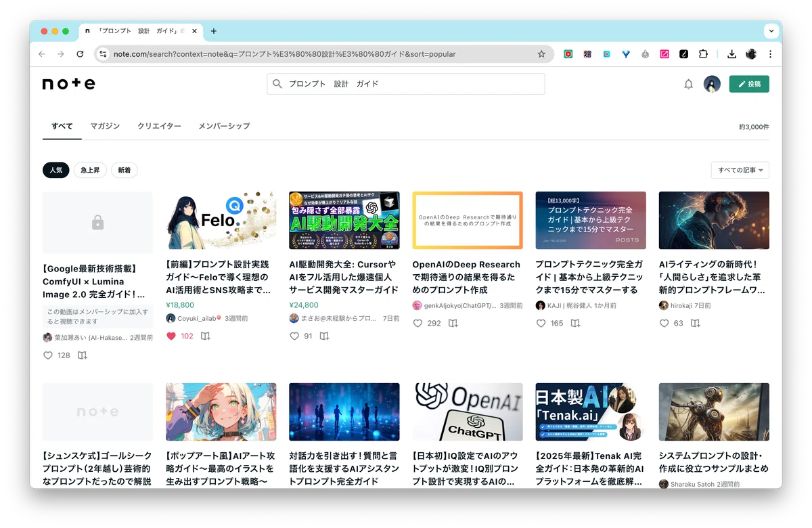Open a new browser tab
Viewport: 812px width, 528px height.
(x=214, y=31)
